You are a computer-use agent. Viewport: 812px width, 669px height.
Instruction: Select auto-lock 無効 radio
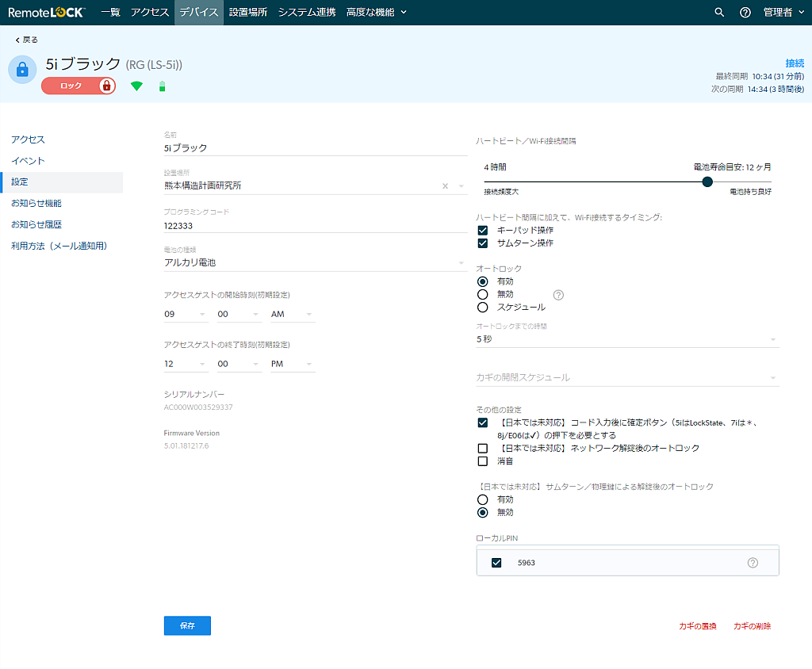pos(483,295)
